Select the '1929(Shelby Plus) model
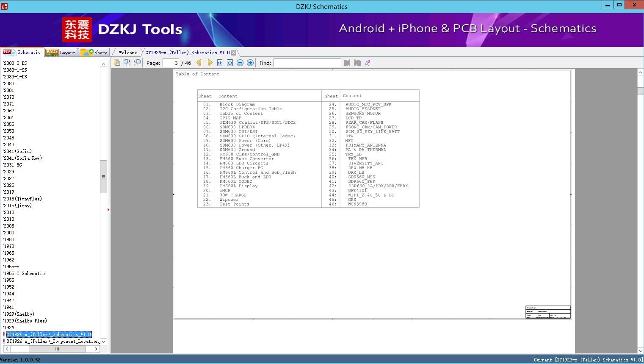The width and height of the screenshot is (644, 364). tap(25, 321)
